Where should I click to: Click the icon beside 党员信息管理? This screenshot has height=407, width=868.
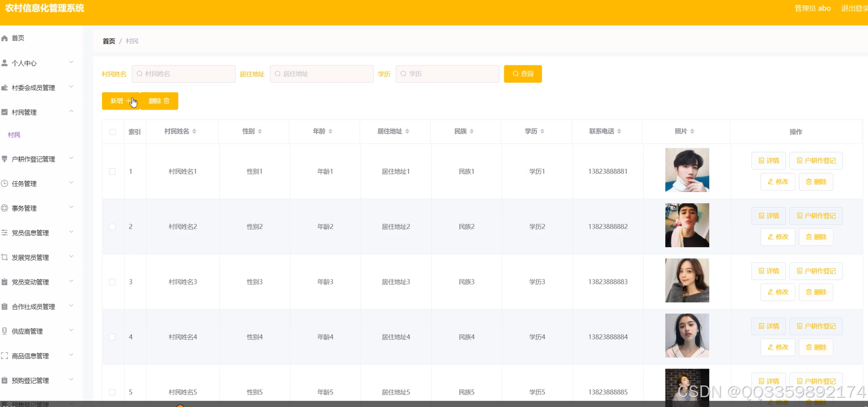tap(5, 232)
